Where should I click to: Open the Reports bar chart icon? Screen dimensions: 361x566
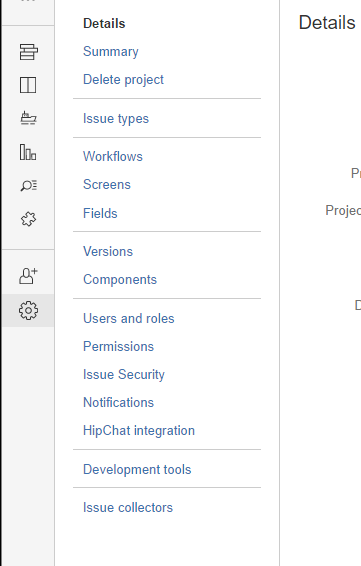tap(28, 152)
